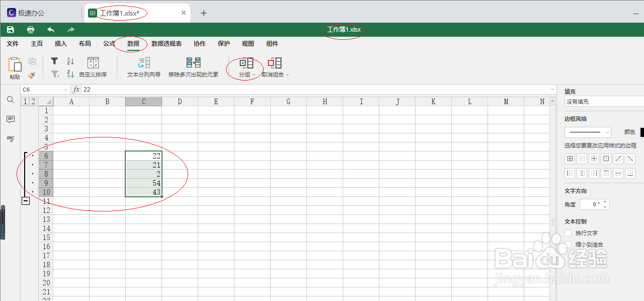Enable the Shrink to fit (缩小到适合) checkbox
The image size is (644, 301).
click(x=569, y=244)
